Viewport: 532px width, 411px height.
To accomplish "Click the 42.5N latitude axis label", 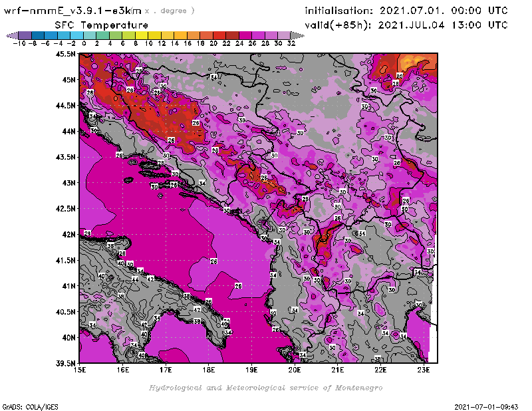I will tap(65, 209).
